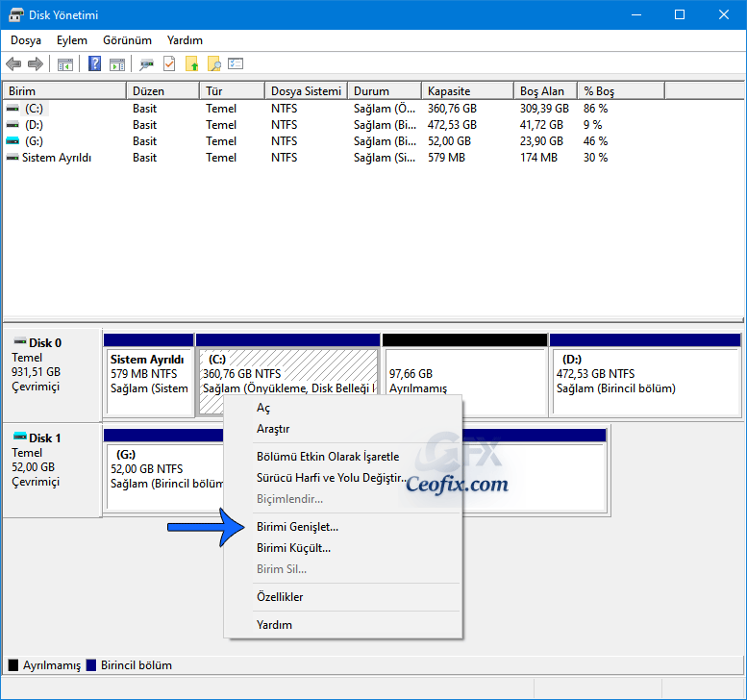The width and height of the screenshot is (747, 700).
Task: Sort by the % Boş column header
Action: point(621,91)
